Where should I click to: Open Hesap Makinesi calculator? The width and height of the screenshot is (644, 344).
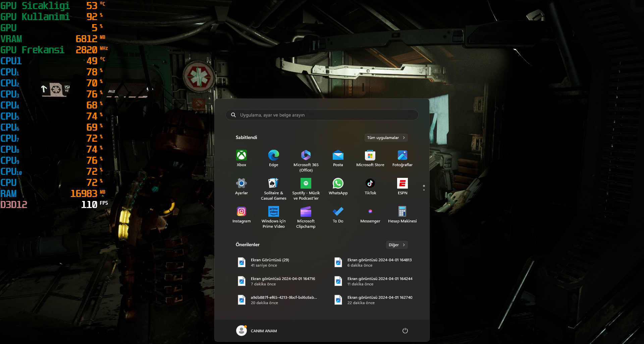pos(402,215)
